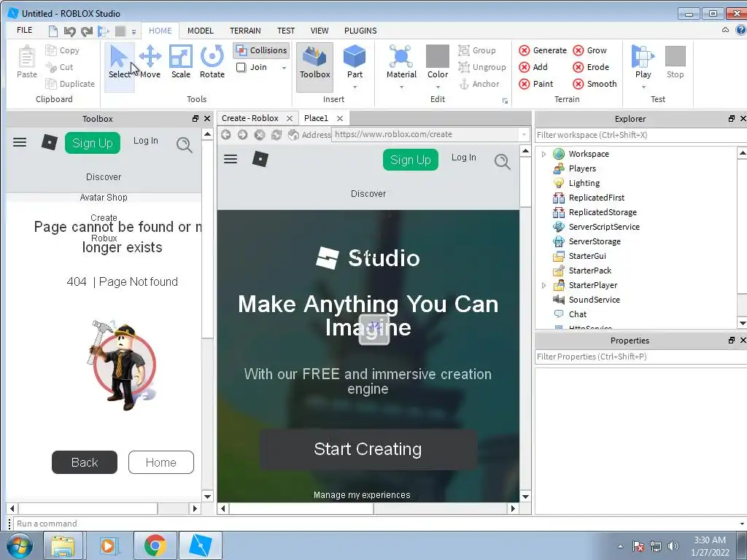The width and height of the screenshot is (747, 560).
Task: Click the Ungroup button
Action: [481, 67]
